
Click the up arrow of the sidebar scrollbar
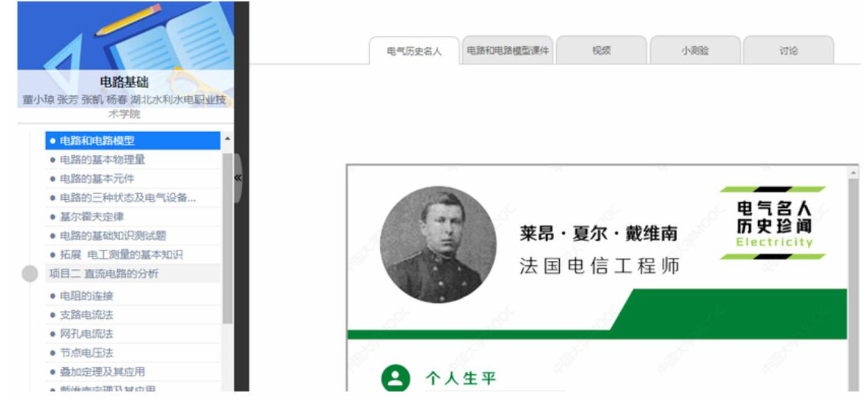[x=227, y=138]
